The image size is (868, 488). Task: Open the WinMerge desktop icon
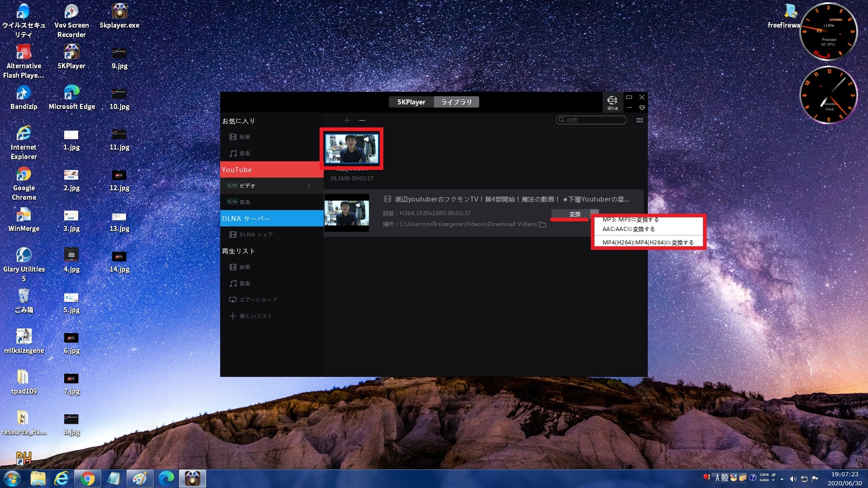(24, 220)
